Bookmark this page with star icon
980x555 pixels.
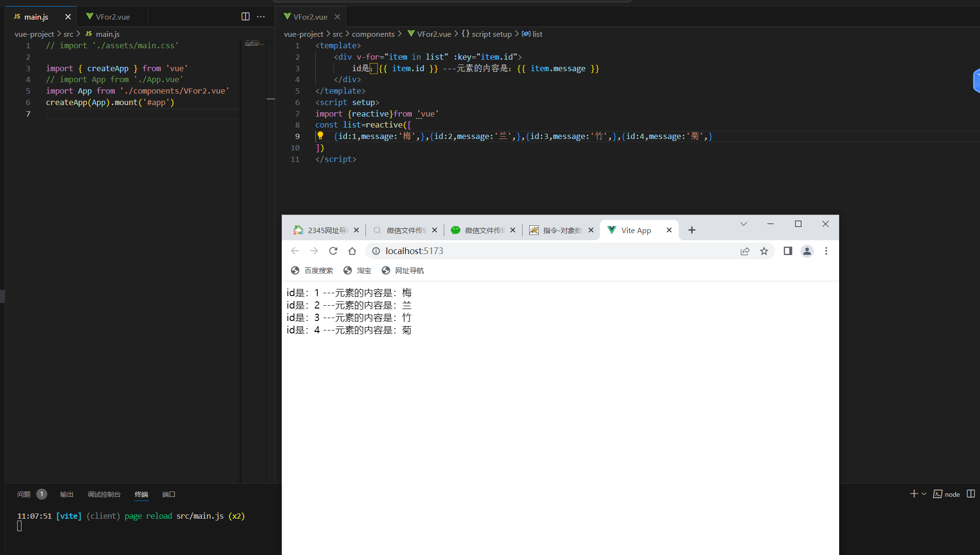pos(764,251)
